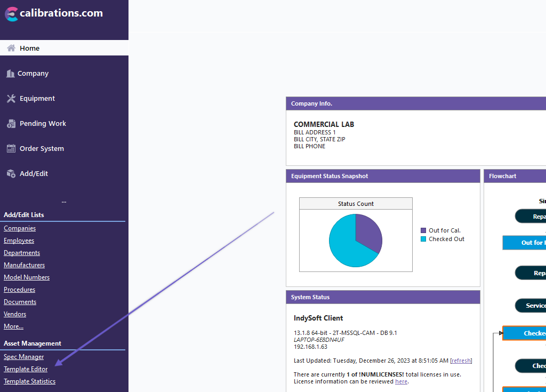Go to Manufacturers list
Image resolution: width=546 pixels, height=392 pixels.
point(24,265)
